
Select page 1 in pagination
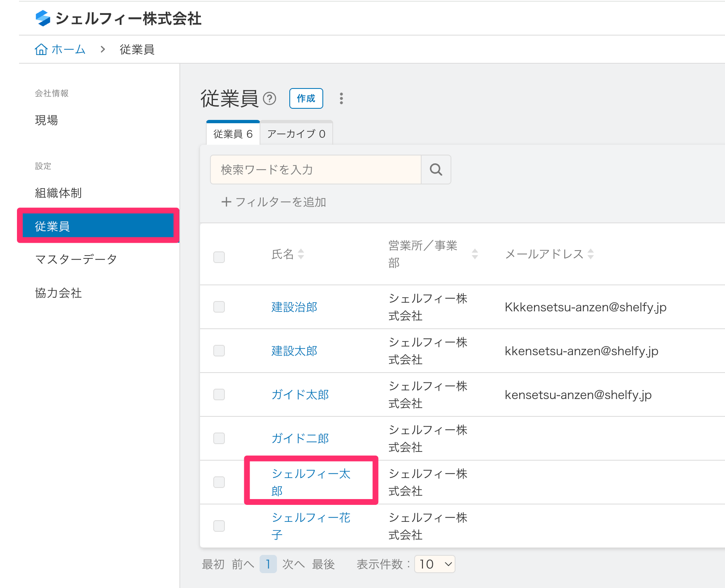tap(268, 564)
